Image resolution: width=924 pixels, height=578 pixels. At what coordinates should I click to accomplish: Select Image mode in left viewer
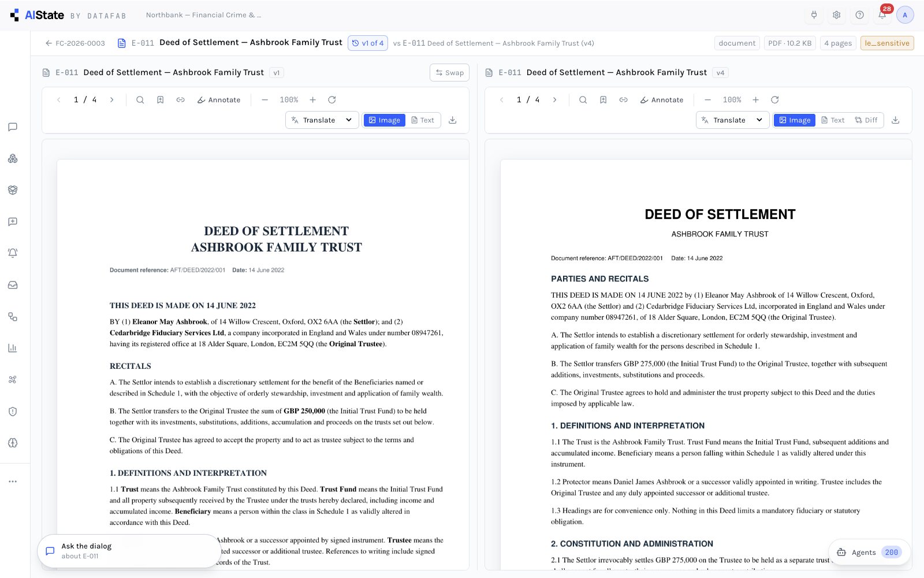(385, 120)
